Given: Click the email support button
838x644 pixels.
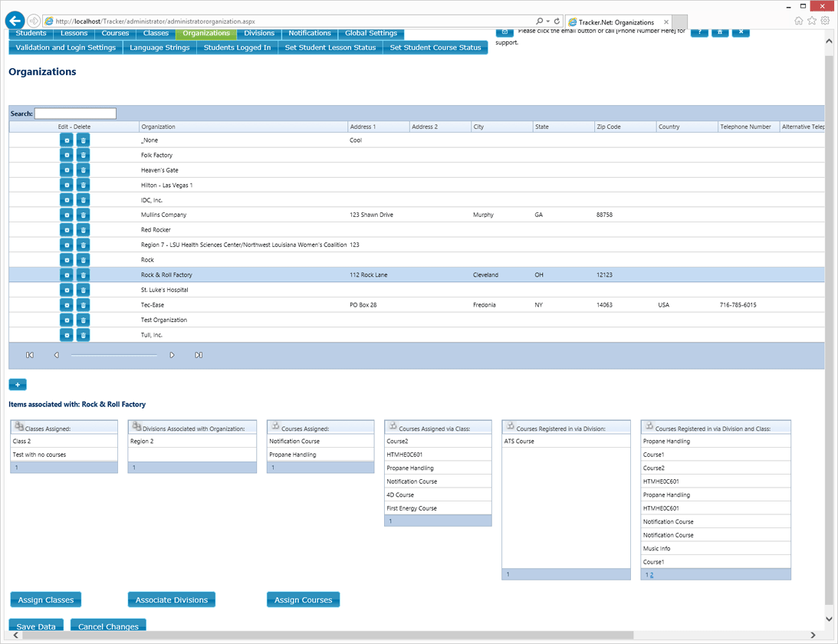Looking at the screenshot, I should [504, 32].
